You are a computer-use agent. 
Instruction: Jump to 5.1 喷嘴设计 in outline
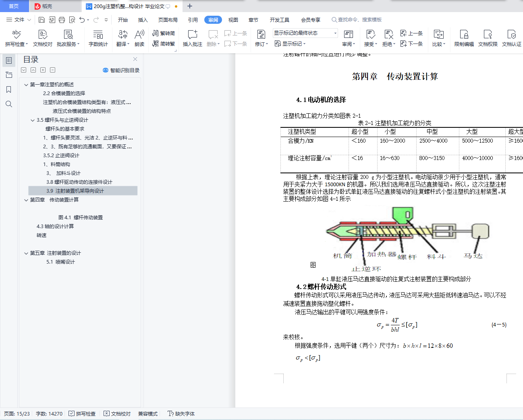pos(60,262)
